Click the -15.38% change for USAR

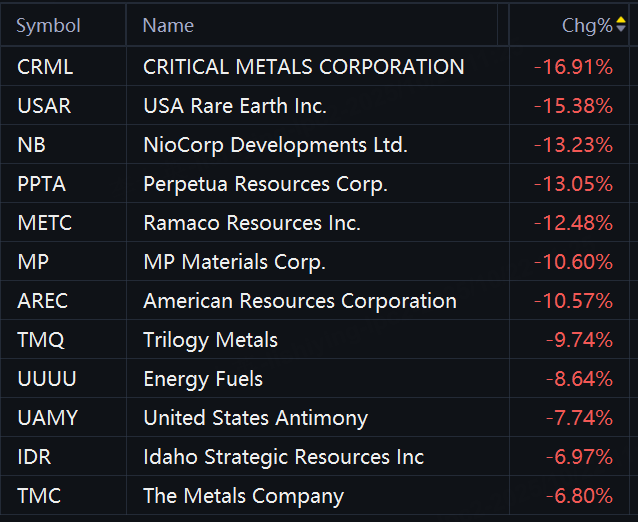coord(573,106)
